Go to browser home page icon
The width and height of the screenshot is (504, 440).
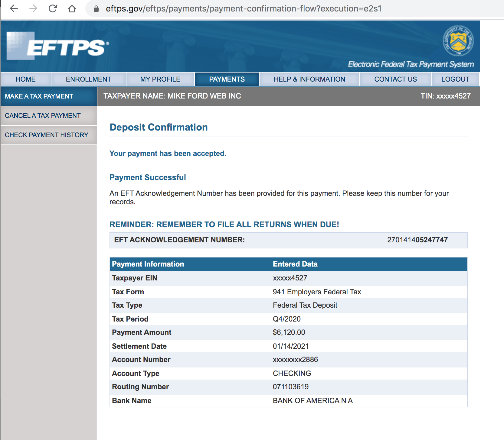[72, 8]
